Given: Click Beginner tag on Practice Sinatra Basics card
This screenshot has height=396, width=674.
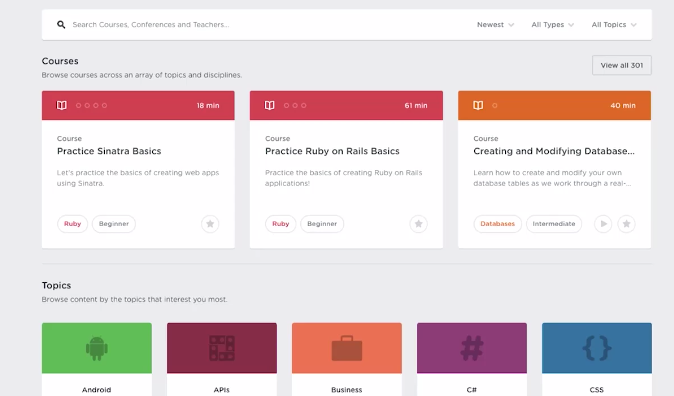Looking at the screenshot, I should [x=114, y=224].
